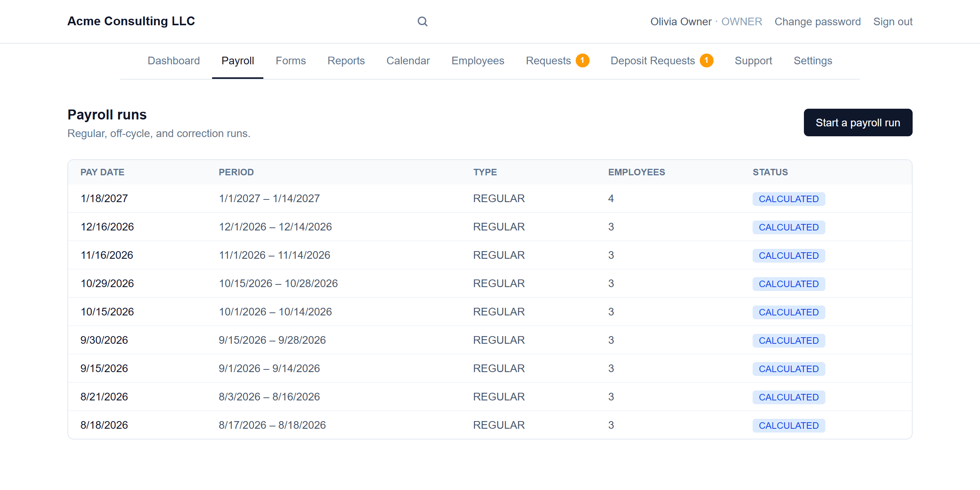Screen dimensions: 980x490
Task: Open the Employees tab
Action: coord(478,60)
